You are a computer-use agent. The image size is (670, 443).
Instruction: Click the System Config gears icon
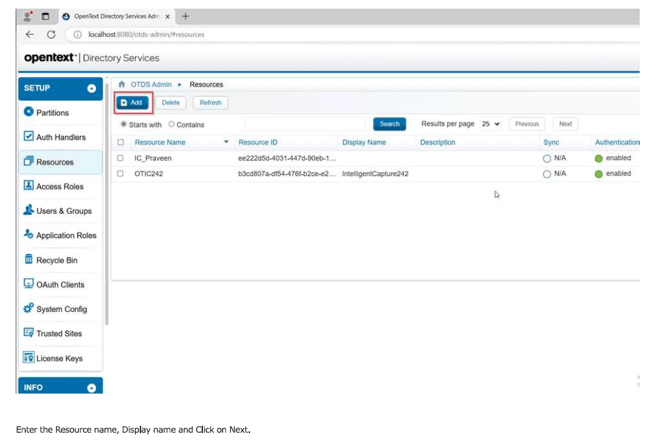coord(28,308)
